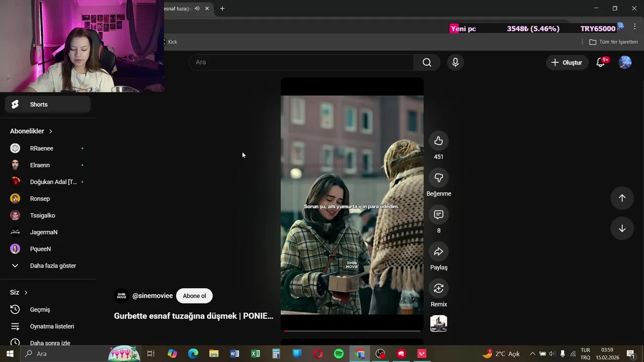This screenshot has width=644, height=362.
Task: Click the search magnifier button
Action: (x=427, y=62)
